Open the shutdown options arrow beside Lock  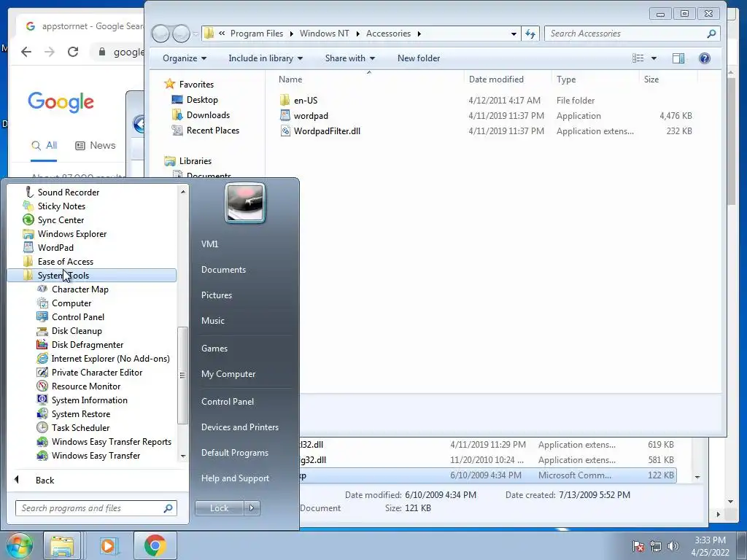(252, 508)
